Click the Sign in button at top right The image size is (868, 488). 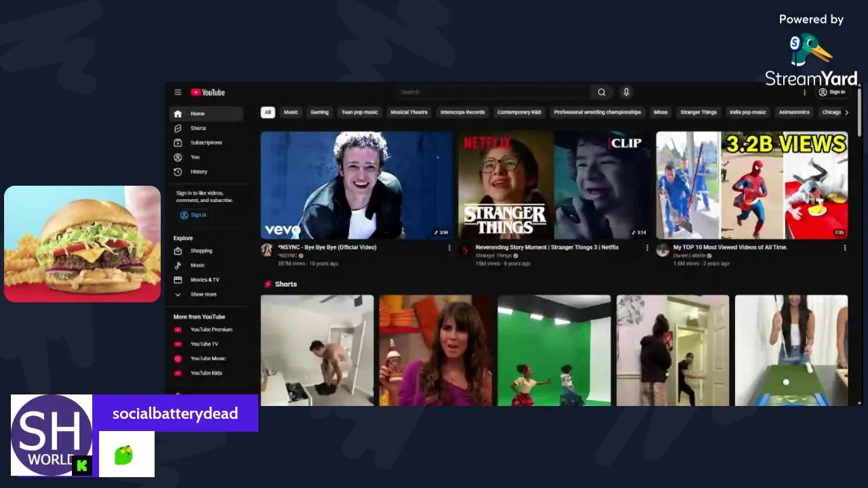pyautogui.click(x=832, y=92)
